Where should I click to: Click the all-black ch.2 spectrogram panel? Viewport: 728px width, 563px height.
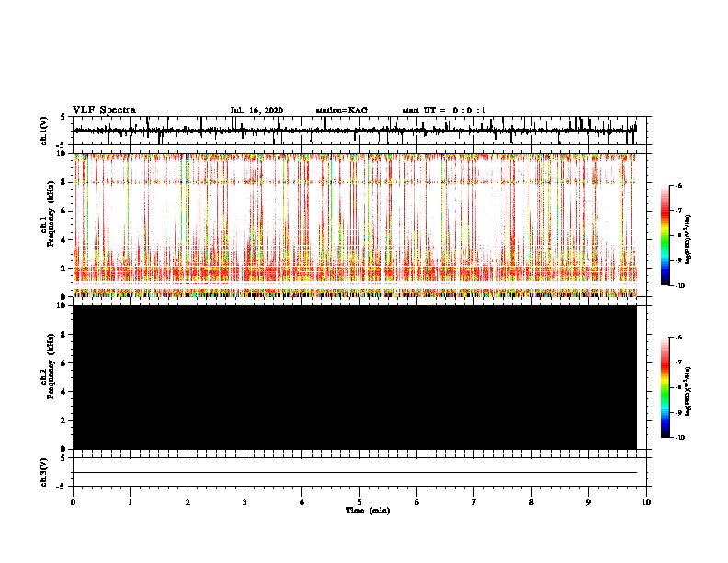(x=355, y=377)
